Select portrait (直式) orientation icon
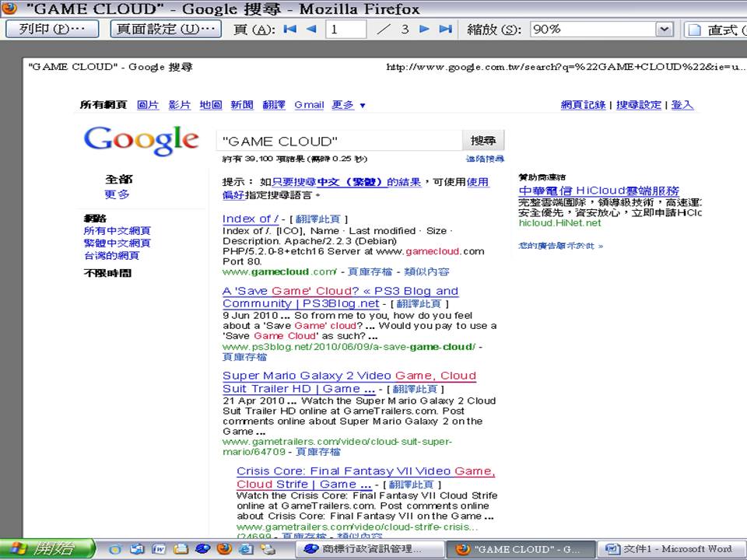The image size is (747, 560). coord(693,30)
